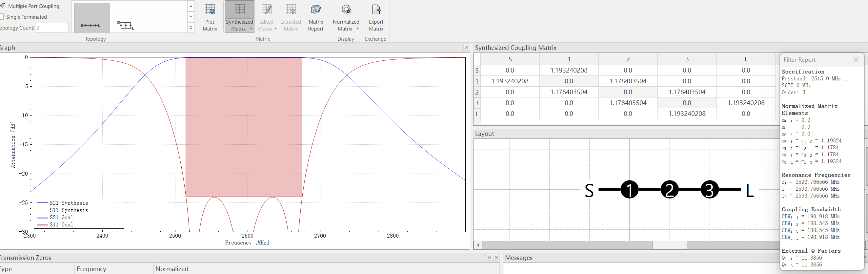Select coupling matrix column header 2

click(628, 59)
